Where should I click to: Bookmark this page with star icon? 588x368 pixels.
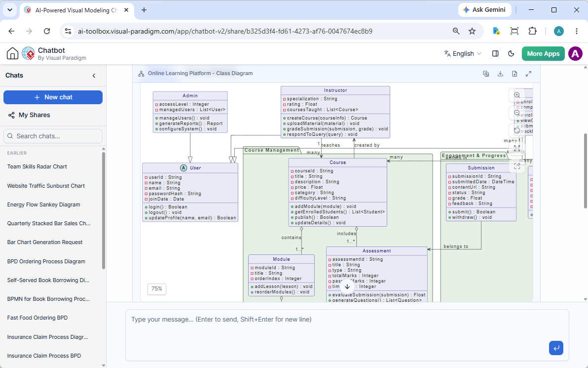click(x=472, y=31)
